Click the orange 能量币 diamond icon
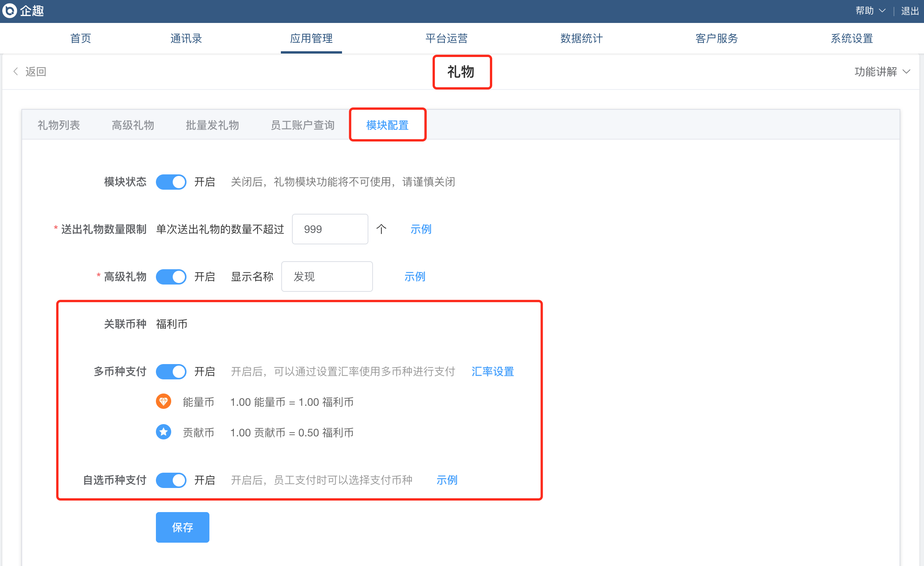Image resolution: width=924 pixels, height=566 pixels. point(164,401)
